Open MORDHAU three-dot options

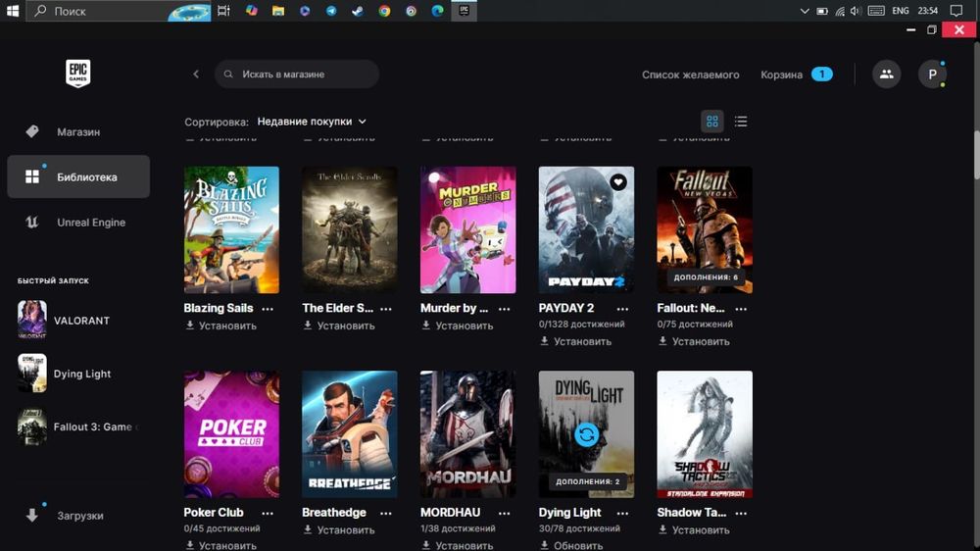click(505, 513)
